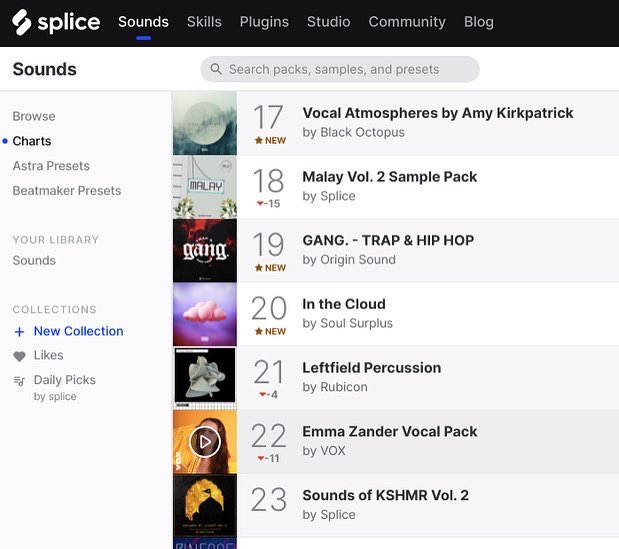Click 'by Splice' under Sounds of KSHMR
The image size is (619, 549).
pyautogui.click(x=329, y=515)
